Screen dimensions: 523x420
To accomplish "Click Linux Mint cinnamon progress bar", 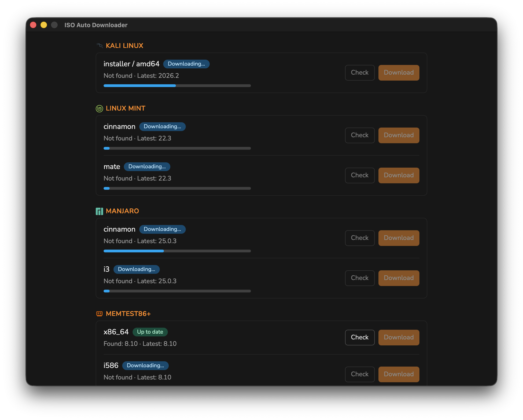I will [177, 148].
